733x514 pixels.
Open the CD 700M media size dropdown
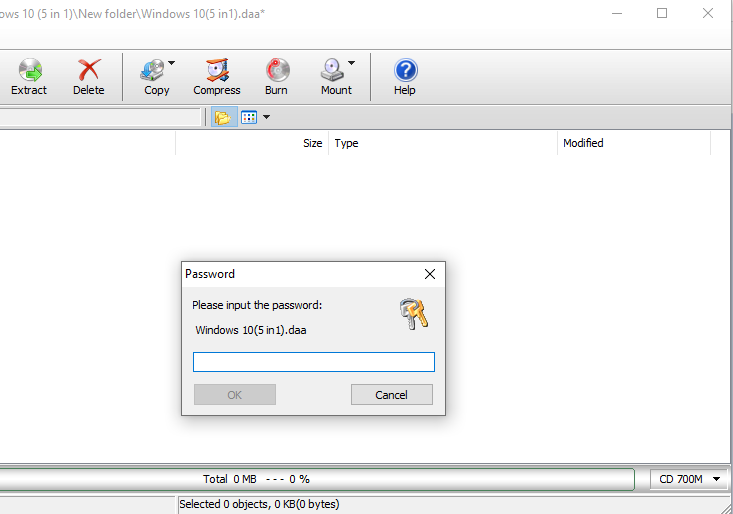(x=690, y=479)
